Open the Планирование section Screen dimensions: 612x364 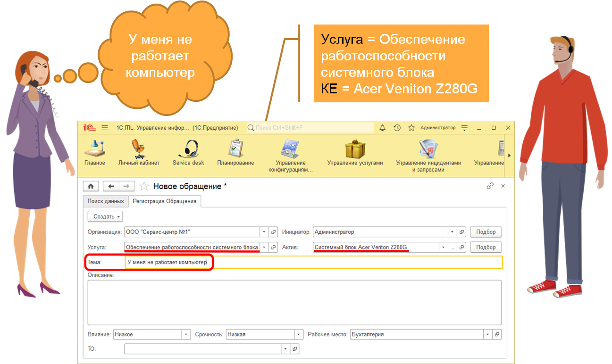point(235,153)
